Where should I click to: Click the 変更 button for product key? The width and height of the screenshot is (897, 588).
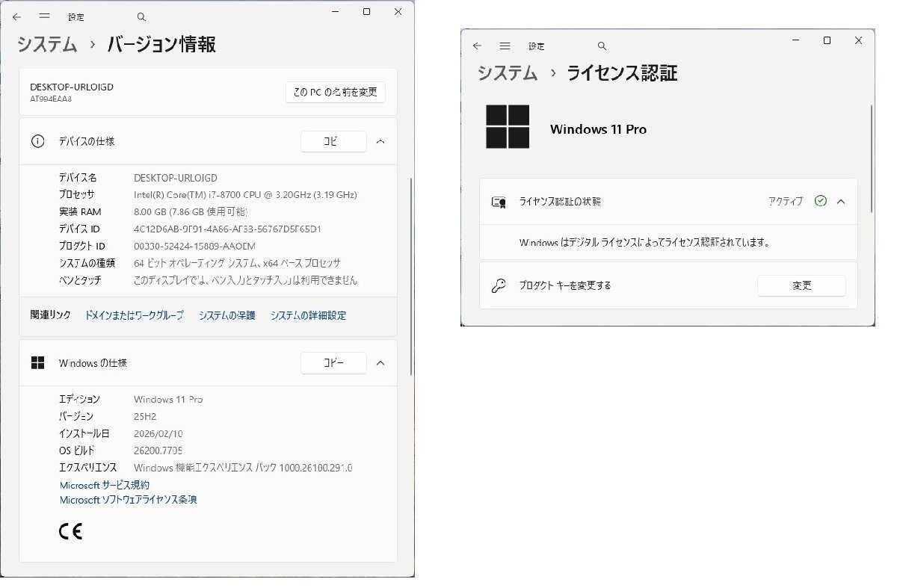click(x=801, y=285)
